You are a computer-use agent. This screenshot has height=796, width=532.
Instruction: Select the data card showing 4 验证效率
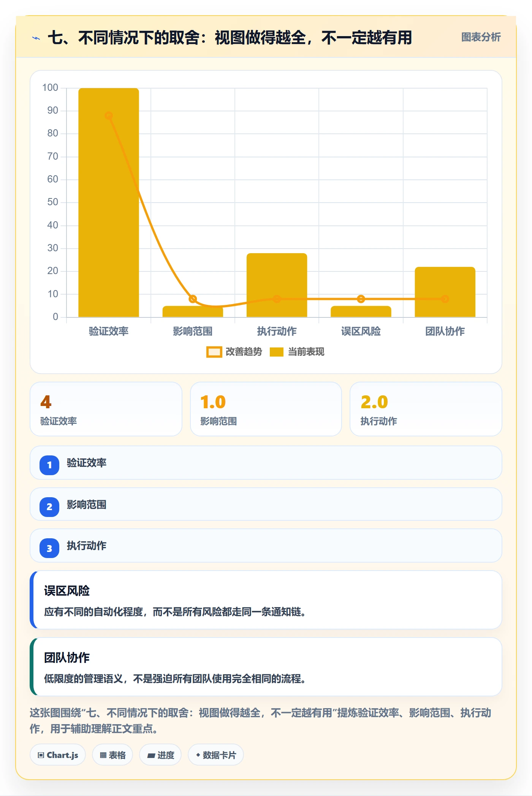click(106, 409)
